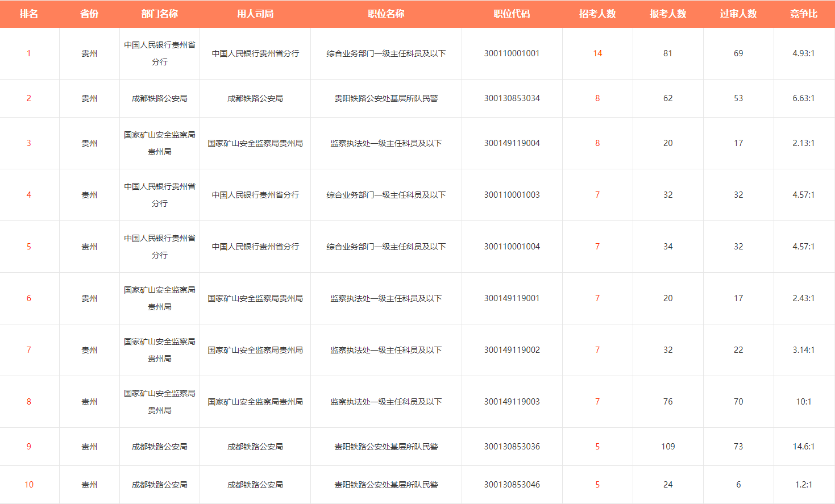The height and width of the screenshot is (504, 835).
Task: Click approved count 22 in 过审人数 column
Action: (738, 350)
